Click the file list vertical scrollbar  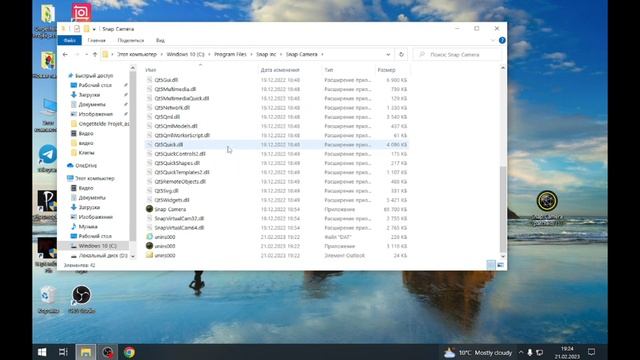coord(502,210)
